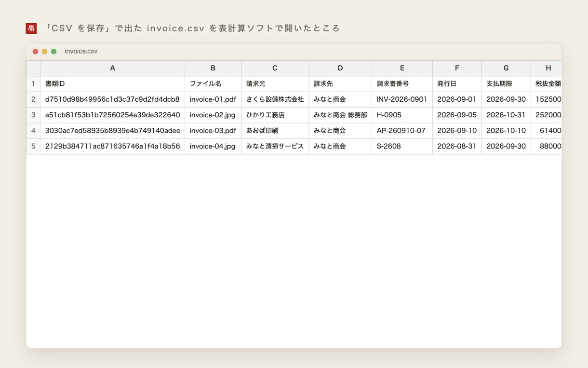Click the 請求先 header cell

pyautogui.click(x=340, y=84)
